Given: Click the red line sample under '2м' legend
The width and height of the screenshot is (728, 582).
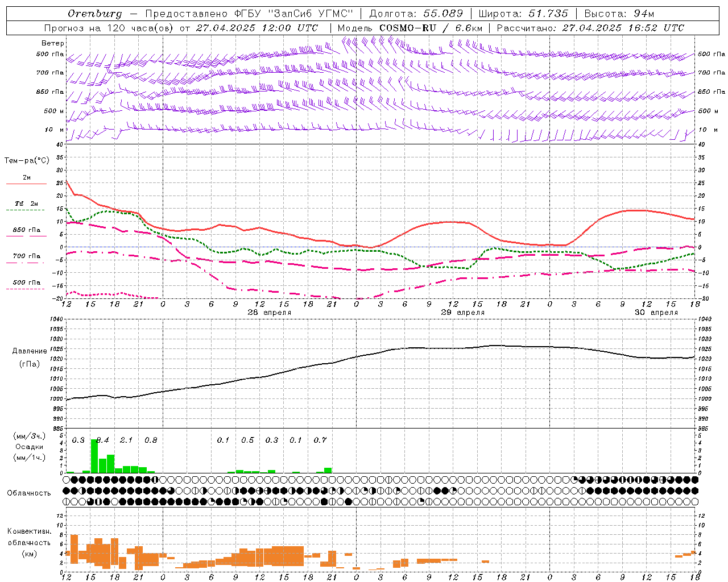Looking at the screenshot, I should point(26,184).
